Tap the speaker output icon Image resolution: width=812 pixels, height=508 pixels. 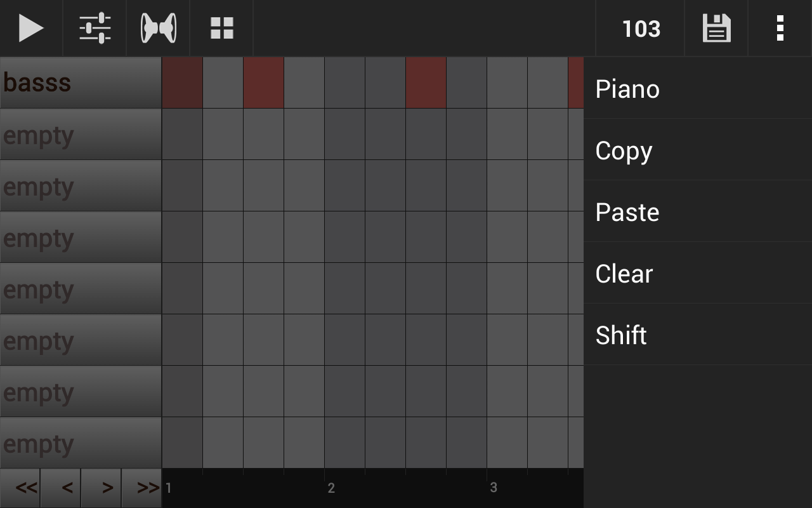click(157, 28)
